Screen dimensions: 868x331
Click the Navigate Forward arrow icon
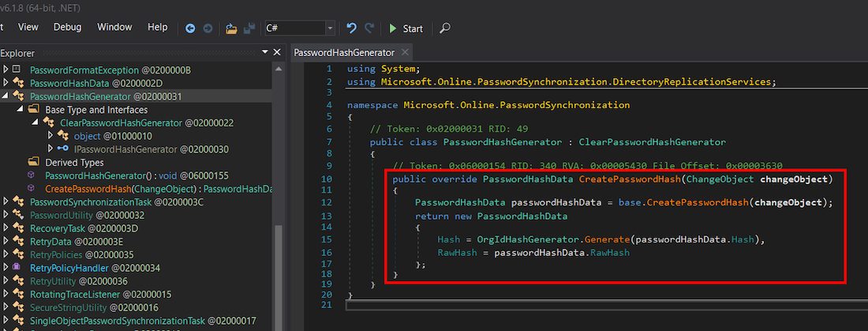pos(208,28)
